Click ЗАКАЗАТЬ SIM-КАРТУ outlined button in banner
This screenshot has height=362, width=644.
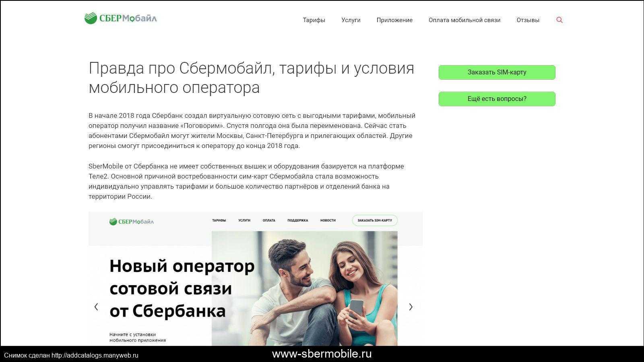pyautogui.click(x=375, y=220)
